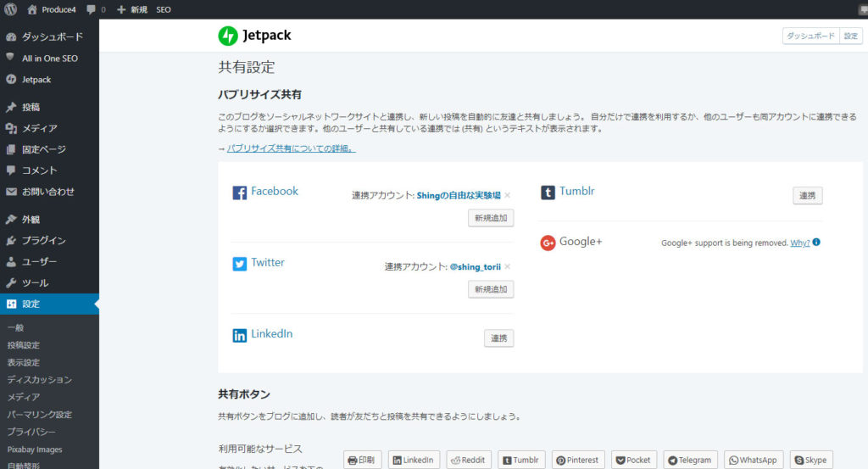Click the Facebook service name
Image resolution: width=868 pixels, height=469 pixels.
[275, 191]
